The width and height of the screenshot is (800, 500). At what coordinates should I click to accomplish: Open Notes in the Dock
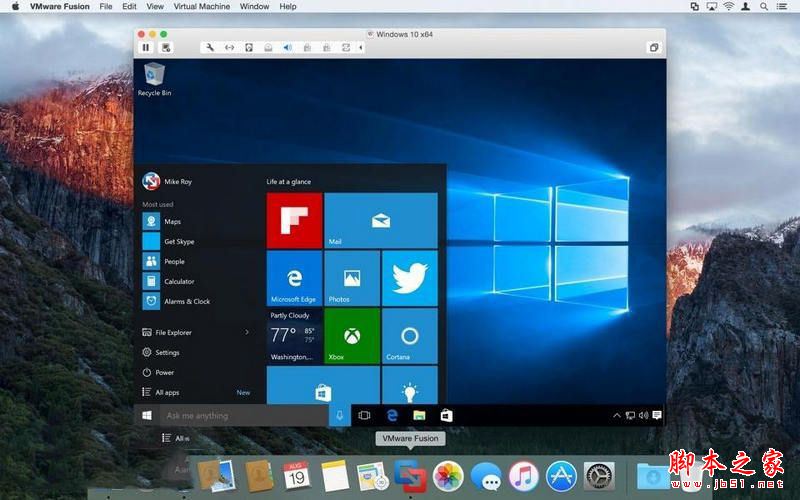click(x=335, y=476)
